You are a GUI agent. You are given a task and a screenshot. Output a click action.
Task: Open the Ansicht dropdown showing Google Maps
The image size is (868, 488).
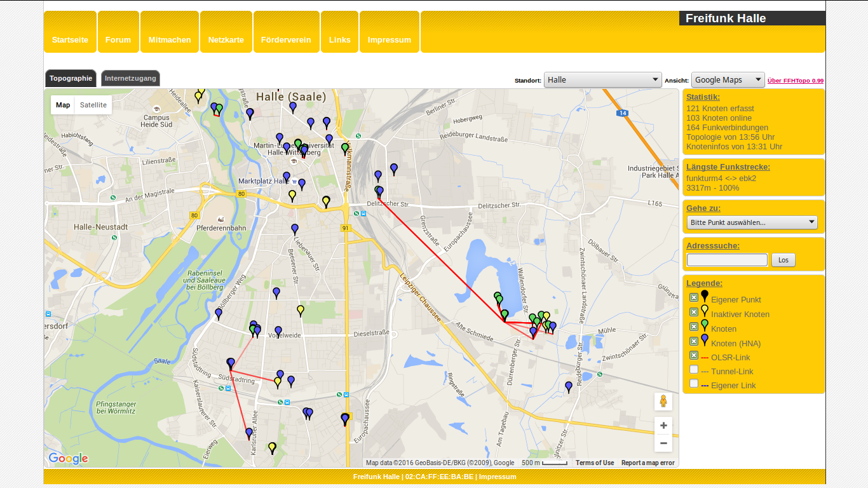pyautogui.click(x=728, y=80)
